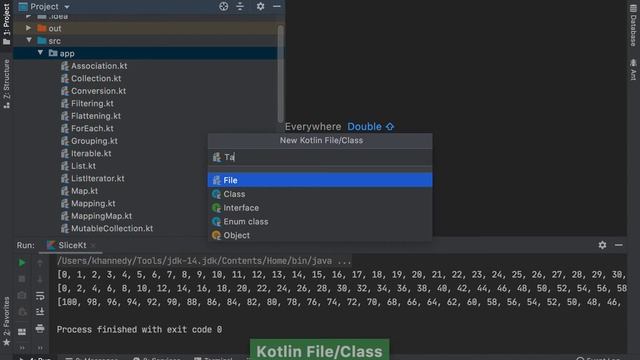Image resolution: width=640 pixels, height=360 pixels.
Task: Open Flattening.kt file
Action: [96, 116]
